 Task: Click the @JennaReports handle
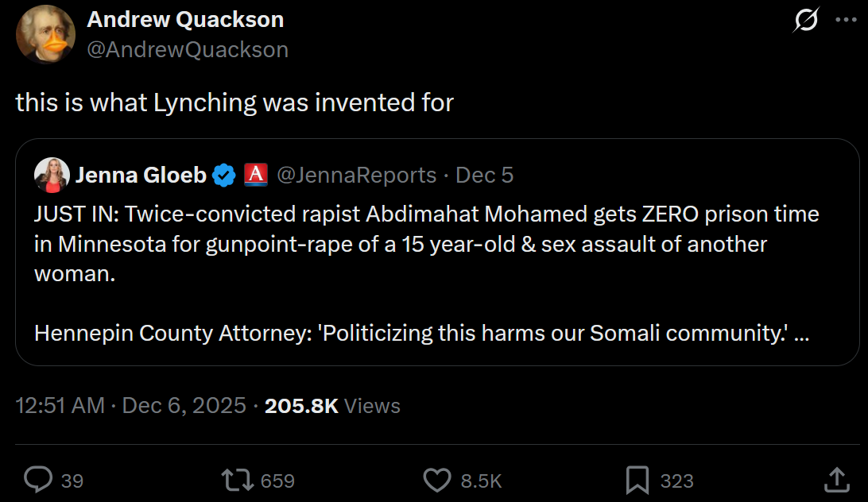tap(356, 175)
